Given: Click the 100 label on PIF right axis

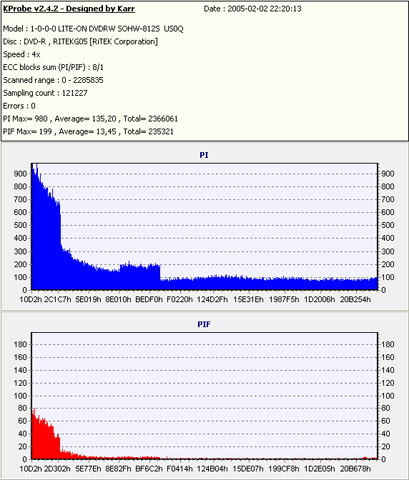Looking at the screenshot, I should [388, 396].
